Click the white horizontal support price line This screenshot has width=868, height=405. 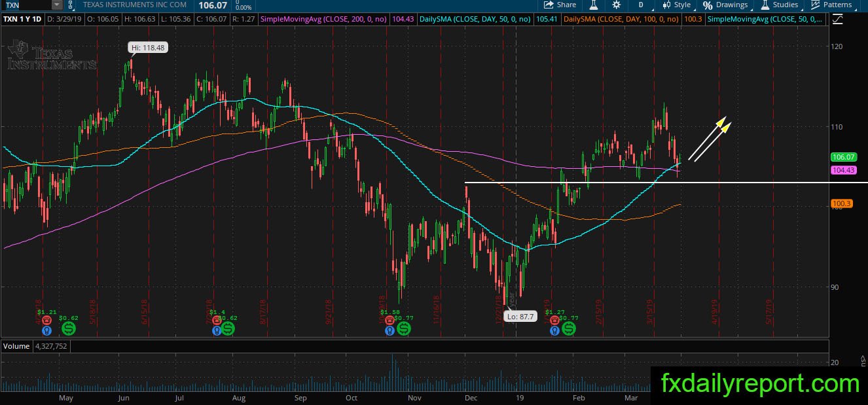(666, 182)
